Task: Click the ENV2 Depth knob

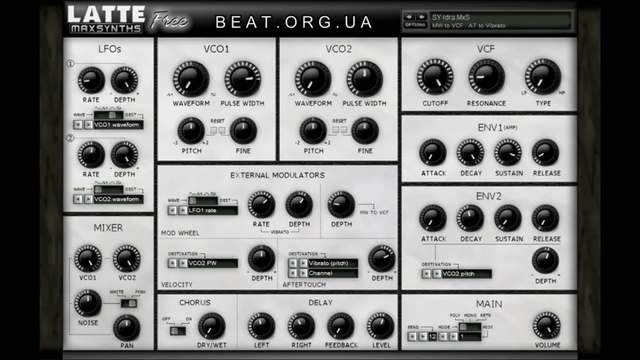Action: 545,261
